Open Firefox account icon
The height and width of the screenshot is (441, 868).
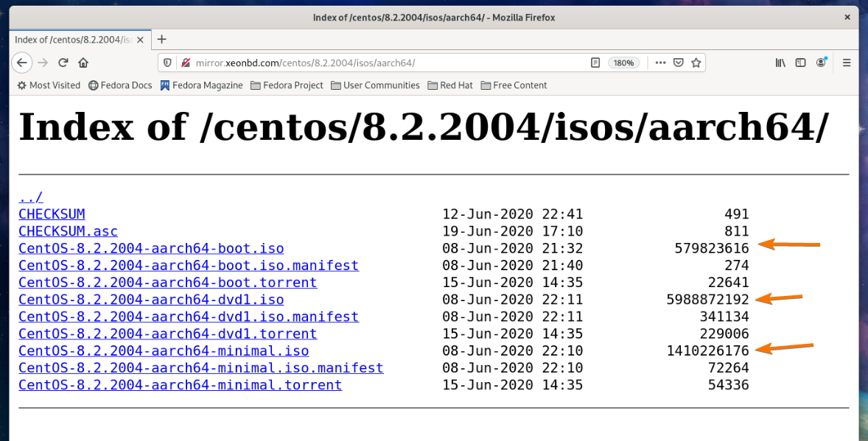(x=821, y=63)
